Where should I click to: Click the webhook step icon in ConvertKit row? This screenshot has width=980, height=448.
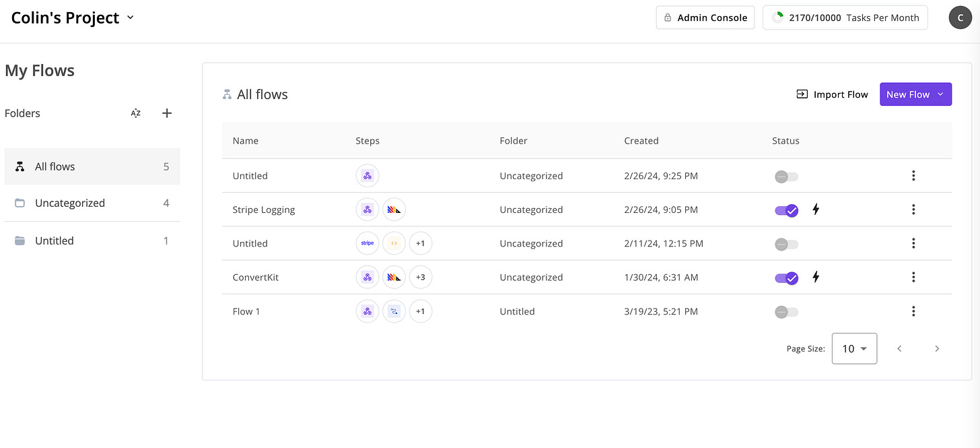coord(367,277)
